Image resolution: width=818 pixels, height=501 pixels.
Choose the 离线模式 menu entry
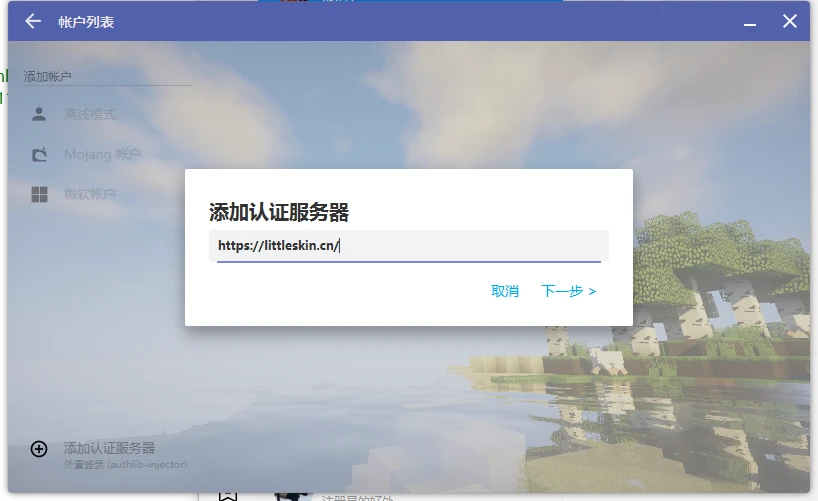[x=90, y=114]
